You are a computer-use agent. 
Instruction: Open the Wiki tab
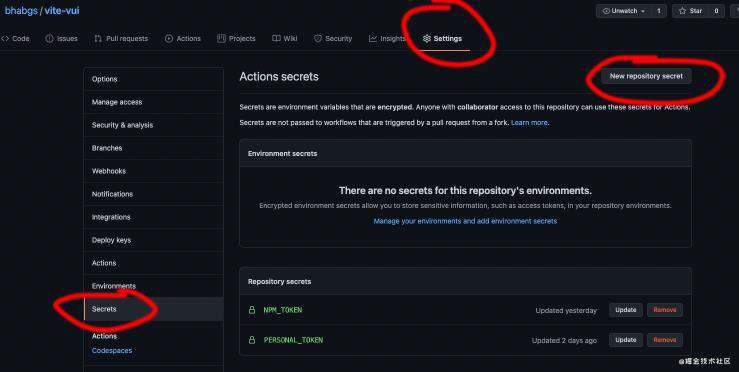[285, 39]
